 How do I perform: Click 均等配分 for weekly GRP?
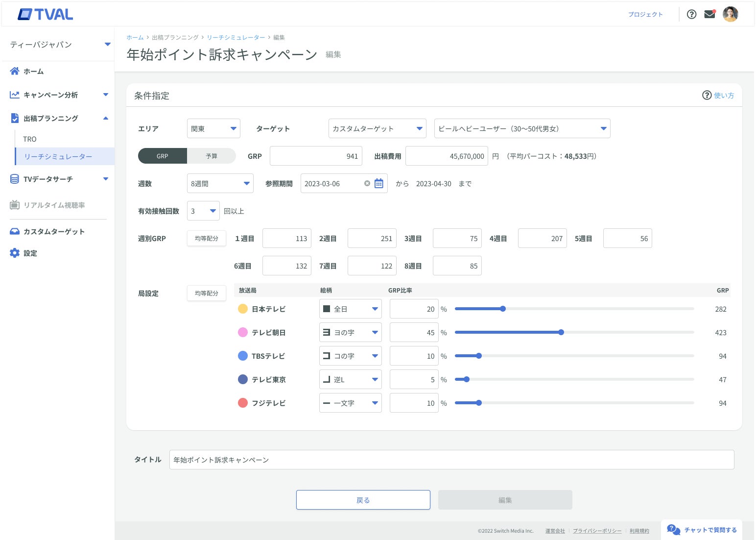pos(206,238)
